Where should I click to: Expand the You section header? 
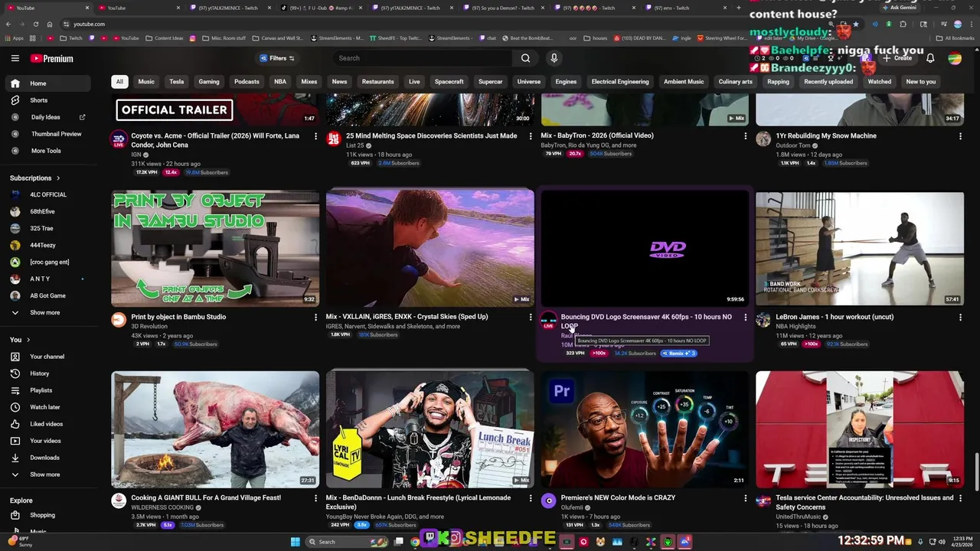coord(21,340)
